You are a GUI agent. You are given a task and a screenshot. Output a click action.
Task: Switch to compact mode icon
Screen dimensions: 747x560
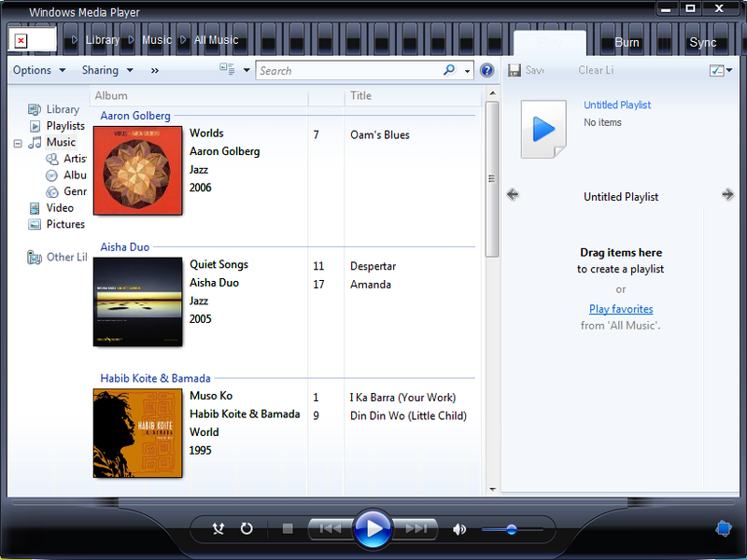coord(723,528)
